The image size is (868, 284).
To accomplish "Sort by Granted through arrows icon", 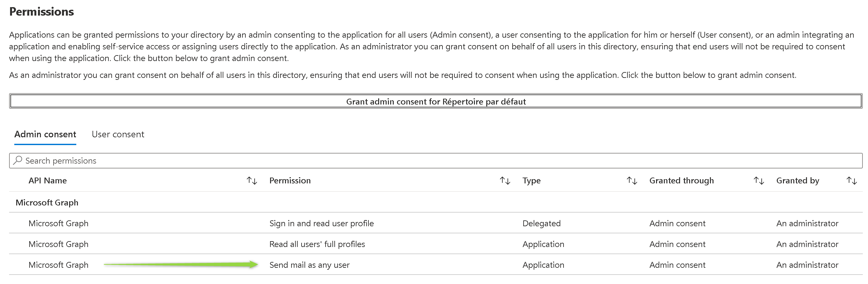I will coord(759,180).
